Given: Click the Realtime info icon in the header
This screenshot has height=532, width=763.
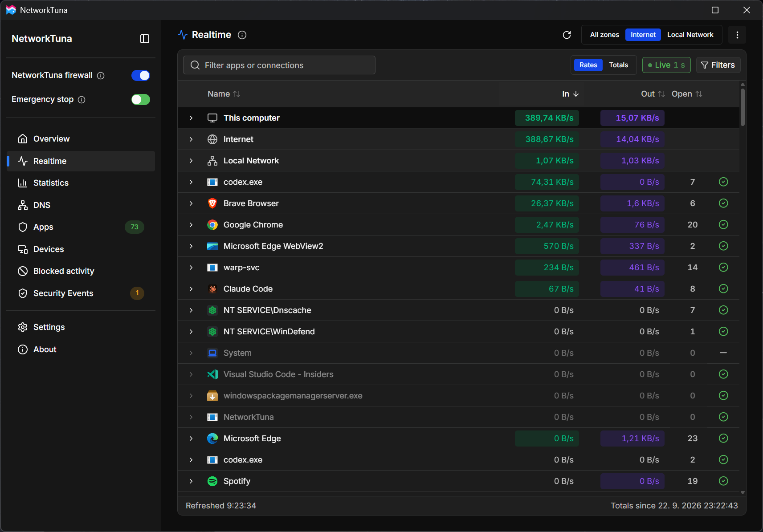Looking at the screenshot, I should [x=242, y=35].
